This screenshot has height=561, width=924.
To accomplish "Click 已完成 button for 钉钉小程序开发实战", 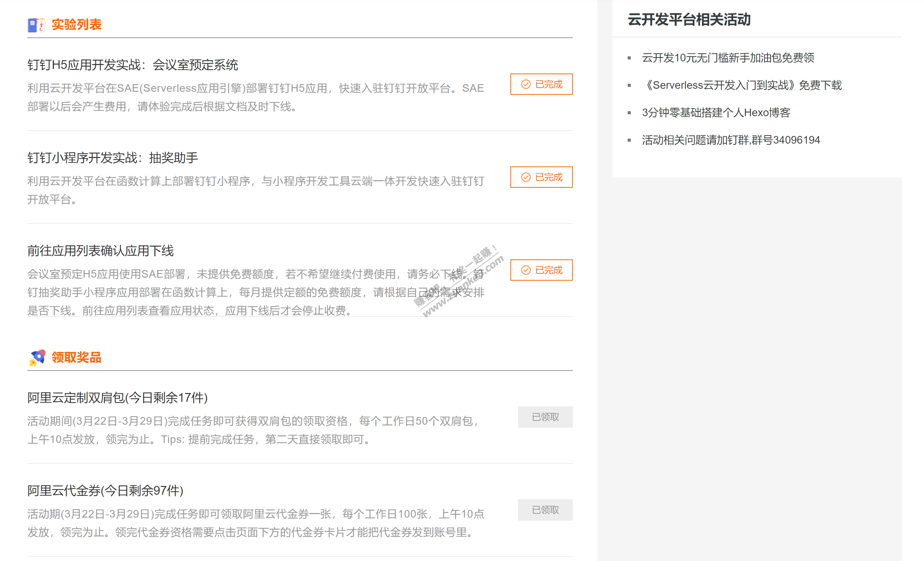I will [541, 177].
